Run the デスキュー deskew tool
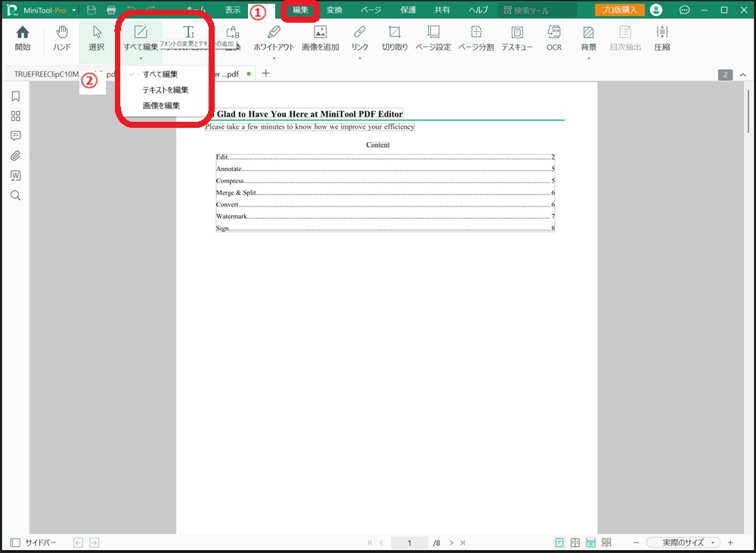 [517, 38]
